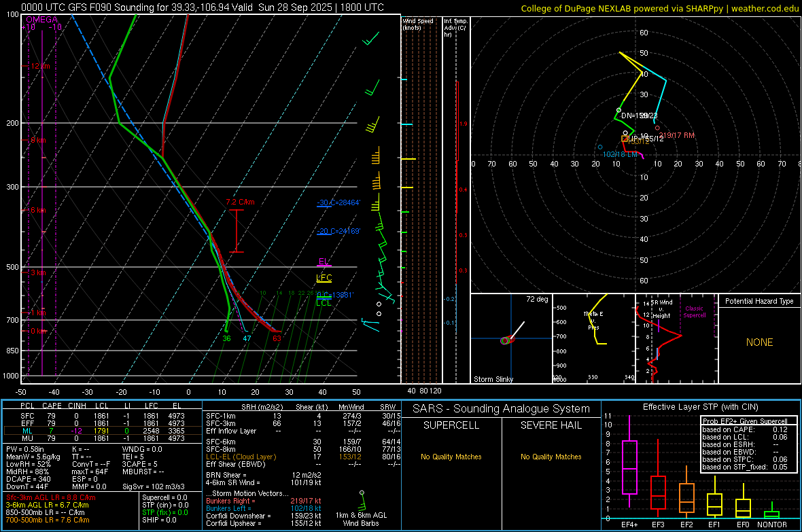Click the red Bunkers Right = 219/17 kt line

click(264, 501)
